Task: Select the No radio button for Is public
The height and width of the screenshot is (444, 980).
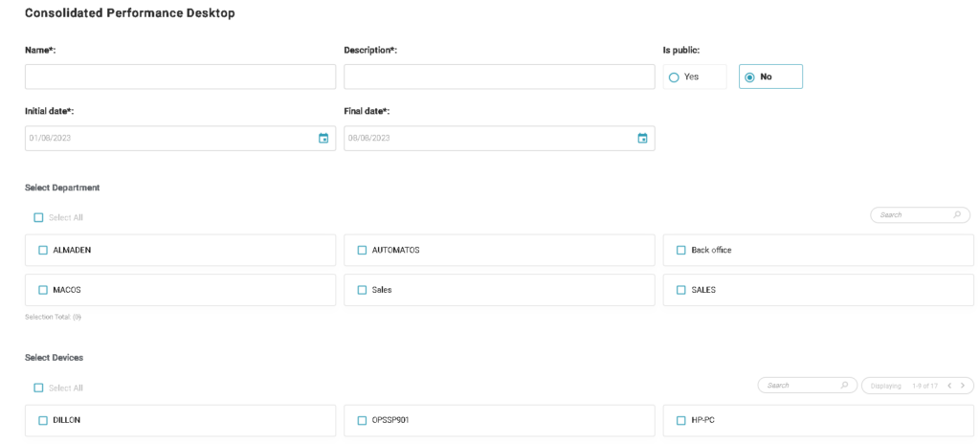Action: point(750,77)
